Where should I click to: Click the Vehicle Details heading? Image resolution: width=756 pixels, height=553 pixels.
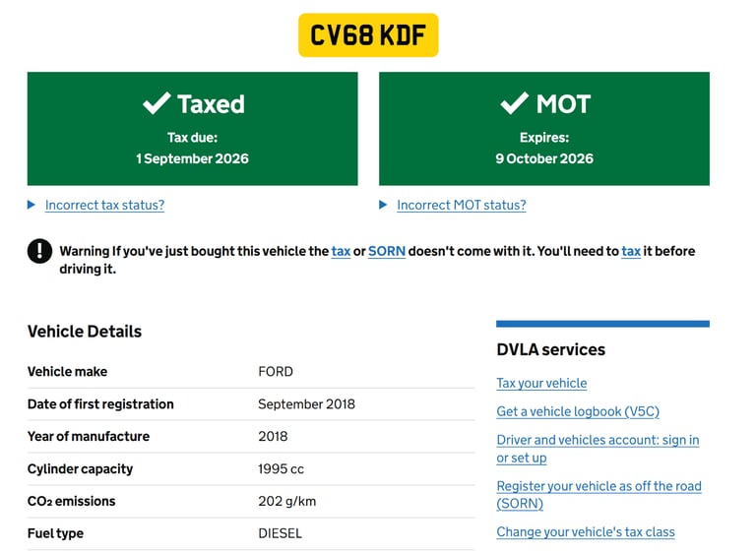tap(85, 331)
